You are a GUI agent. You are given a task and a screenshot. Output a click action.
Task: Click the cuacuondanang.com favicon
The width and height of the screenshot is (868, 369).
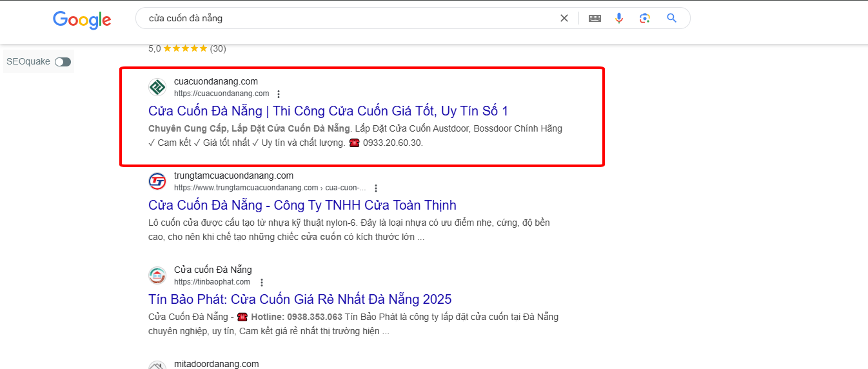click(x=157, y=86)
